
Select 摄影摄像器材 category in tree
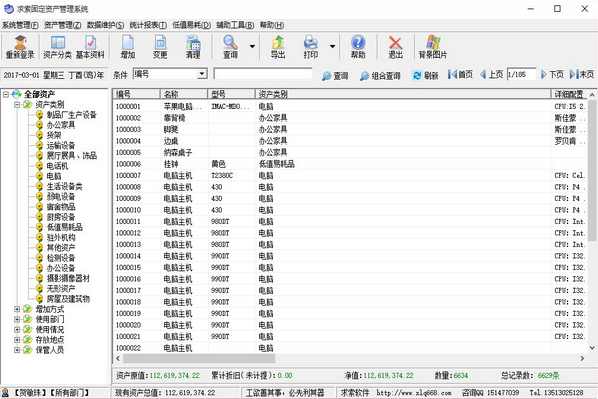pyautogui.click(x=68, y=278)
